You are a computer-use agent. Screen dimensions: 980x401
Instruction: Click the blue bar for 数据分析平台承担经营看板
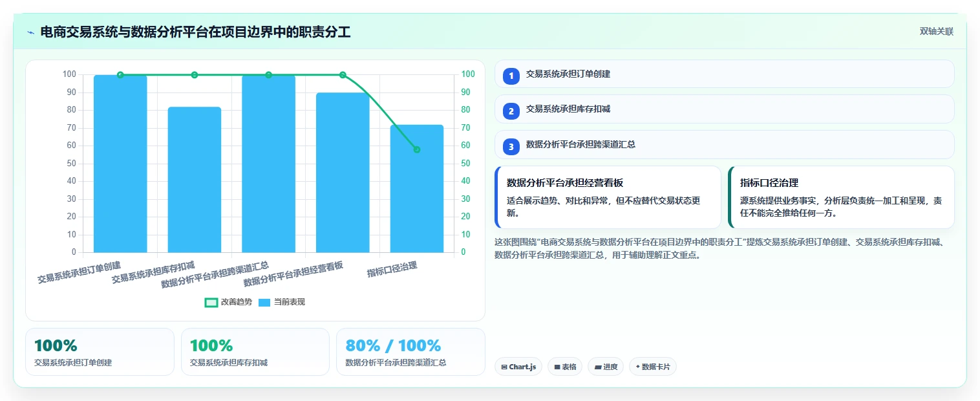(x=343, y=173)
